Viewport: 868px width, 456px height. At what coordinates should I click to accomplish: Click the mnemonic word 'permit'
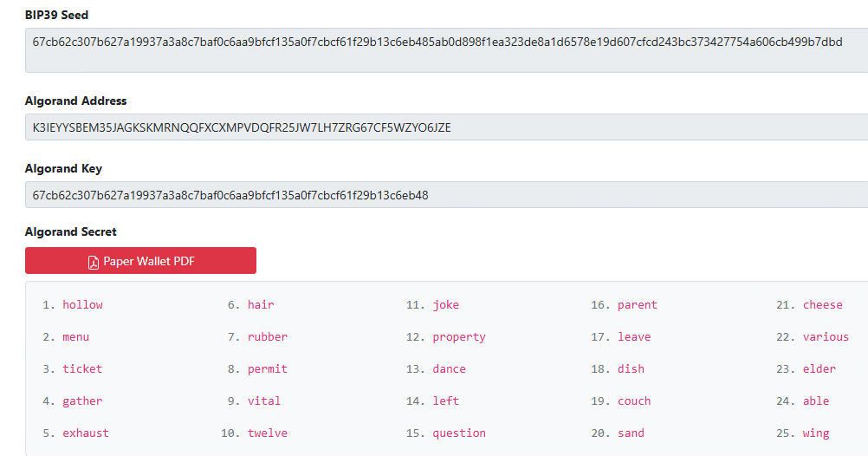click(267, 368)
